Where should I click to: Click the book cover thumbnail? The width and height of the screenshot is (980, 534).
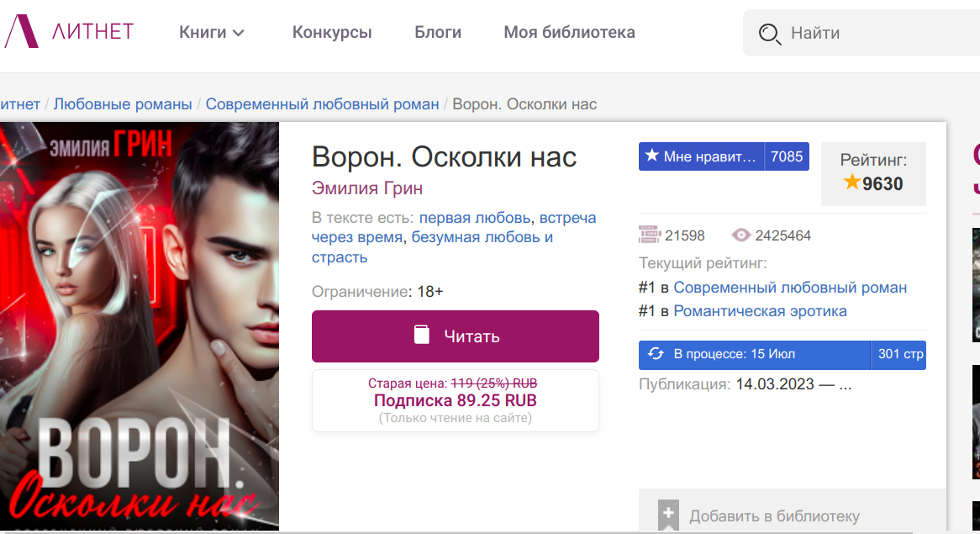[x=139, y=326]
